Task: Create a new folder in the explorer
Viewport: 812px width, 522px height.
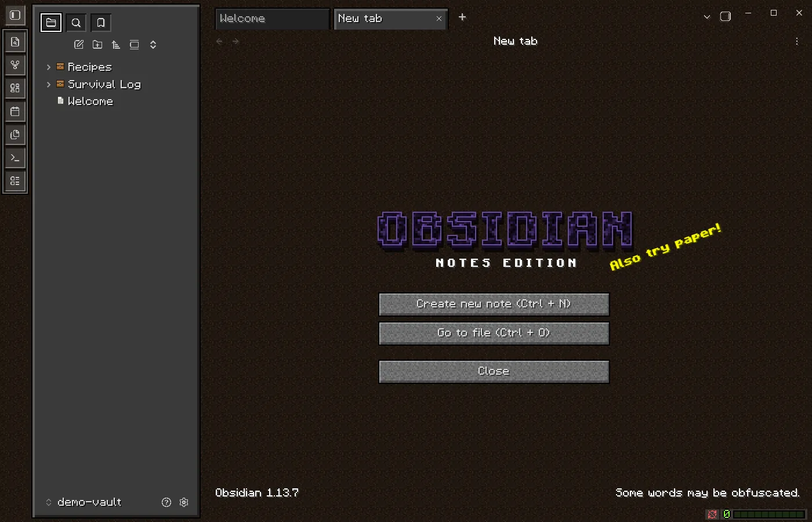Action: (x=97, y=45)
